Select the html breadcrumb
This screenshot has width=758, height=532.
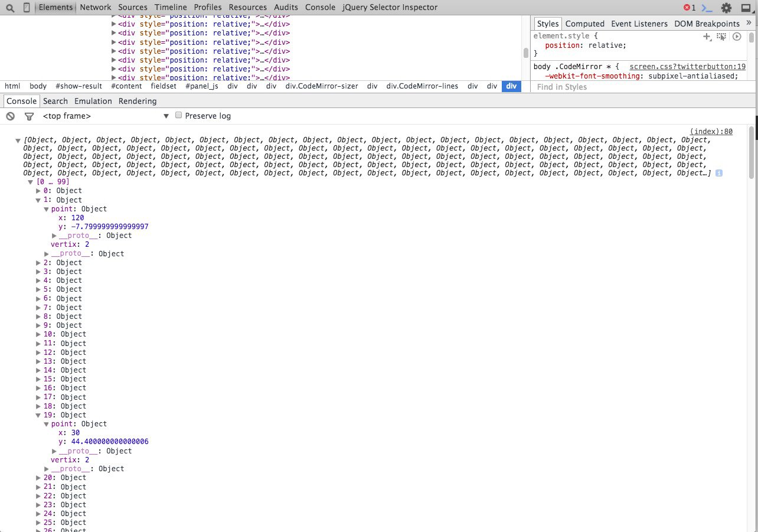point(12,86)
